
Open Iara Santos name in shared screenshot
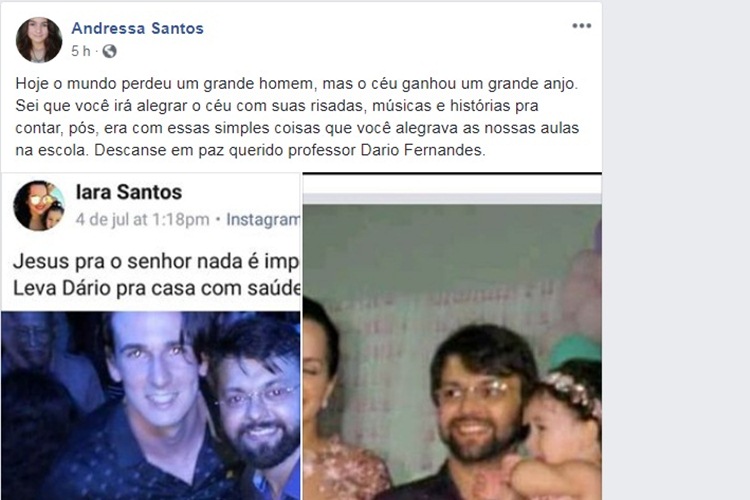(129, 192)
